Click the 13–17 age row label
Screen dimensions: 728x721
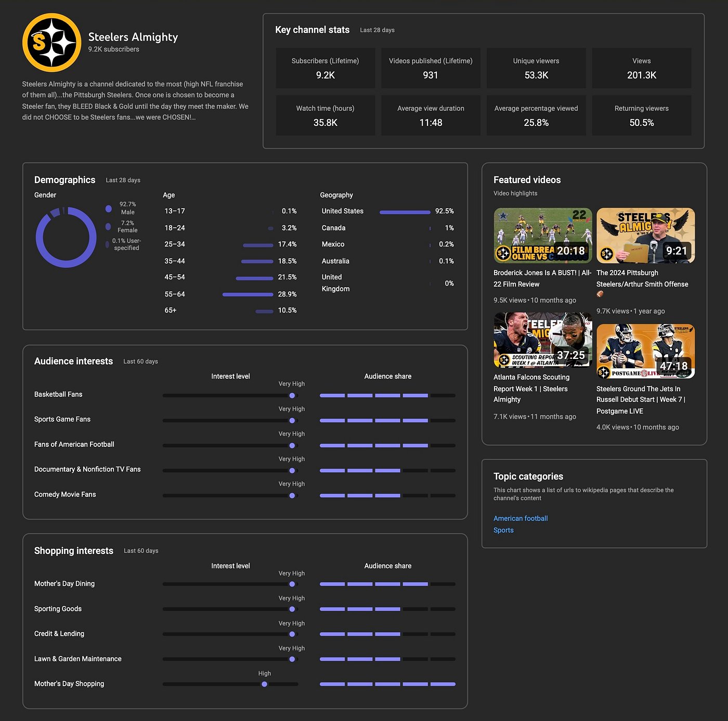tap(175, 211)
